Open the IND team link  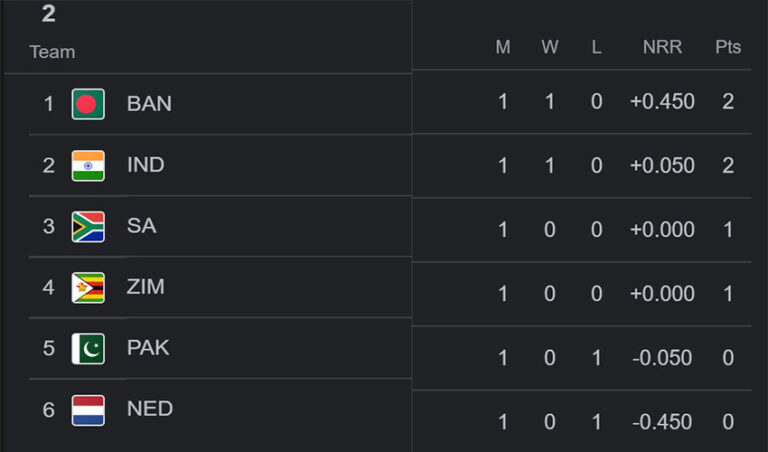[146, 165]
